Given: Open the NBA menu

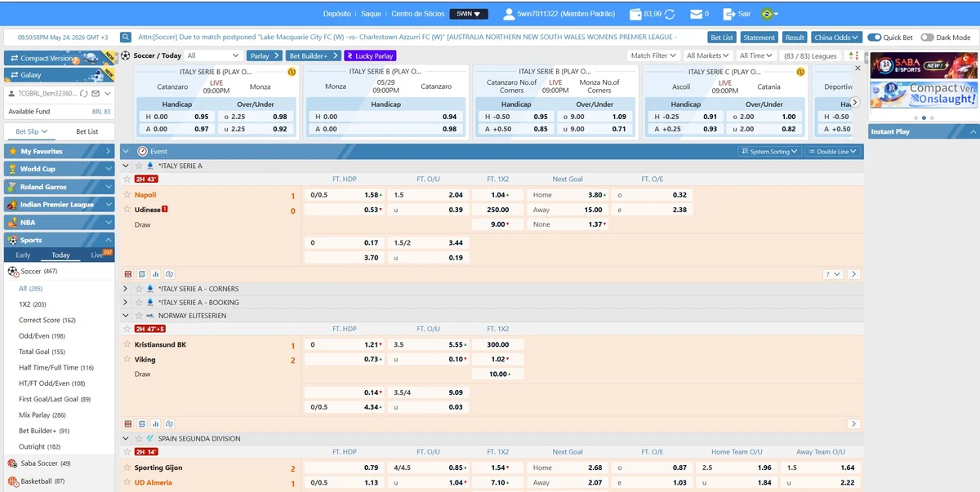Looking at the screenshot, I should (x=59, y=223).
